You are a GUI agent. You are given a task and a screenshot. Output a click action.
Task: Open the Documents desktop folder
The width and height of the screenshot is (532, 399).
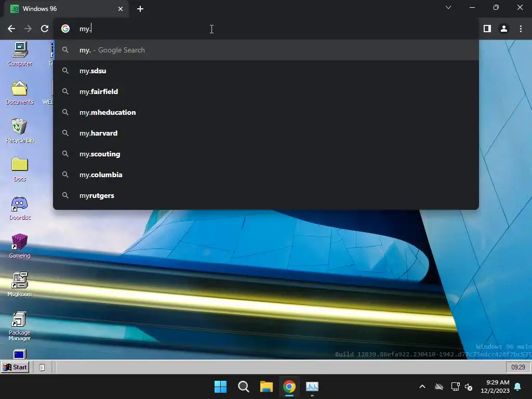20,92
